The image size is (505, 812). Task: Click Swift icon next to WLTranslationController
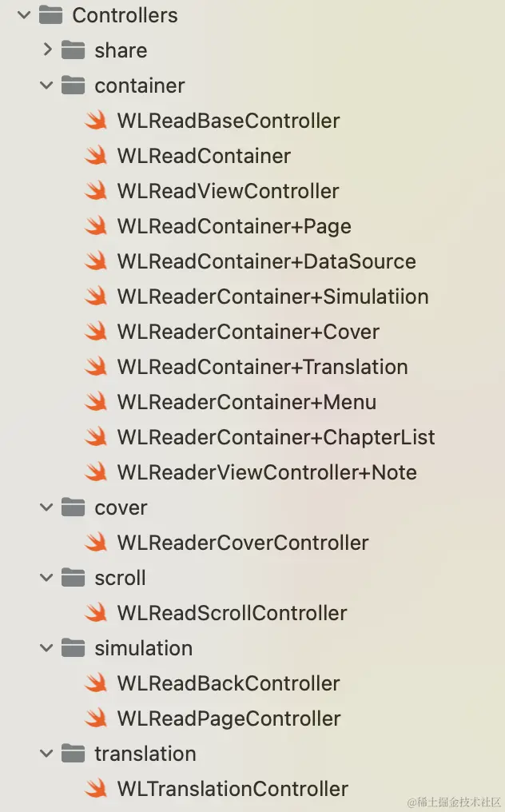97,789
